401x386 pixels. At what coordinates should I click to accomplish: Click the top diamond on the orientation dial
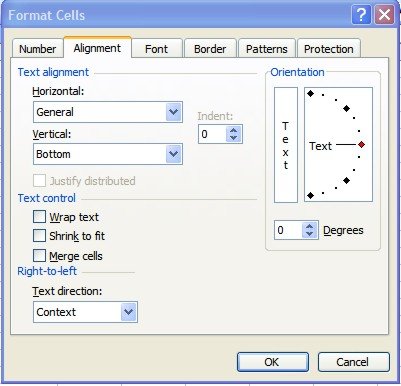point(310,94)
